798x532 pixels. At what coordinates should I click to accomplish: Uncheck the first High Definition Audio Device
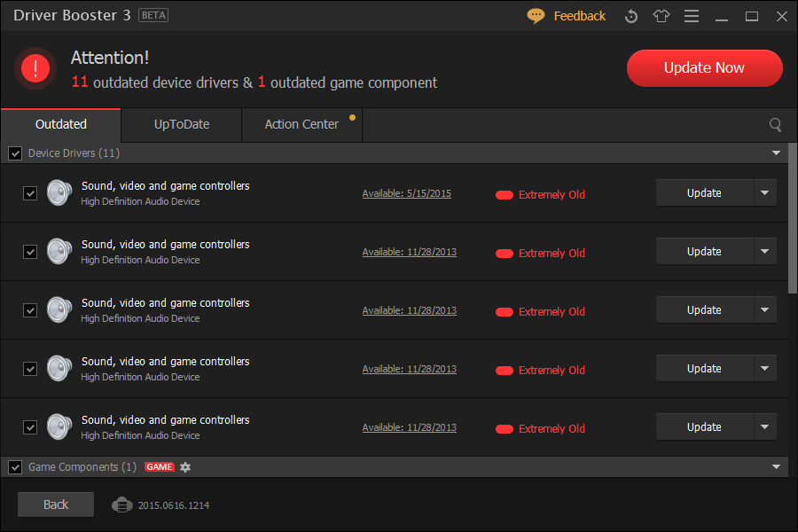point(30,193)
